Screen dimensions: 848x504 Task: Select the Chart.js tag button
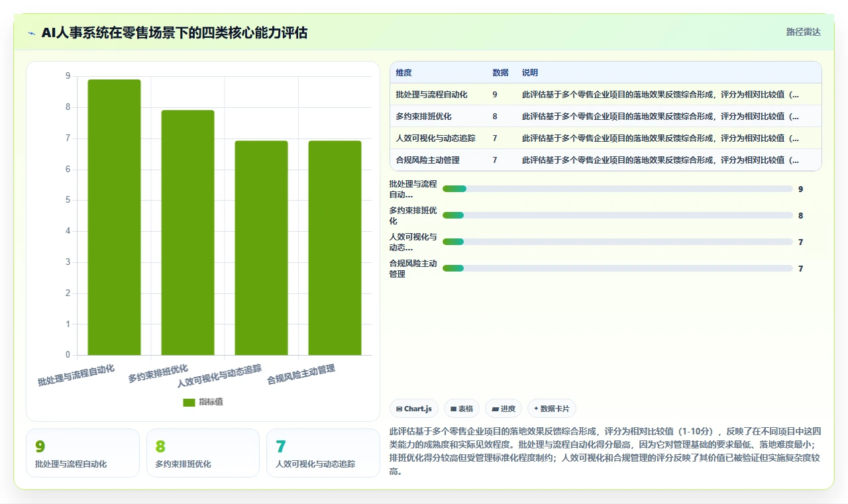coord(414,409)
